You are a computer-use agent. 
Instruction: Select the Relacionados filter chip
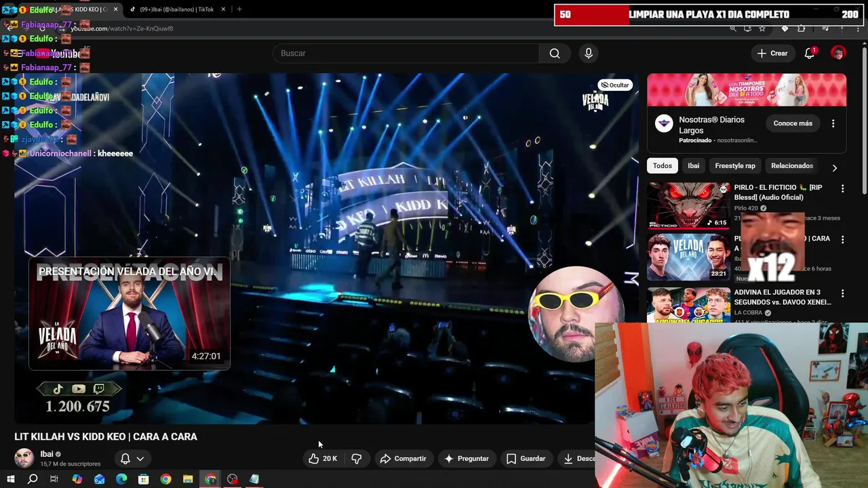point(791,166)
